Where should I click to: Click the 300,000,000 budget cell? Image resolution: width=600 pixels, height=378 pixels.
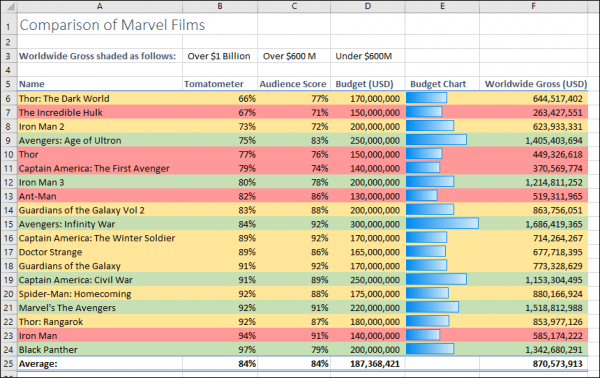tap(368, 224)
